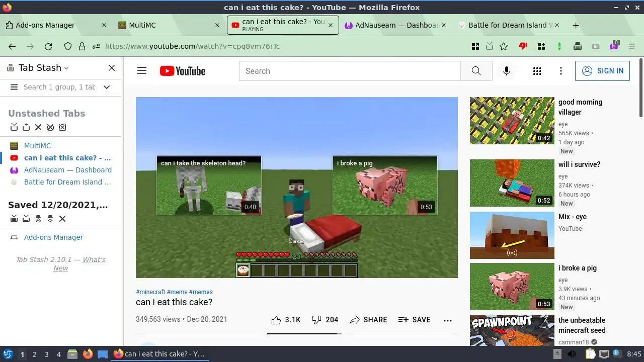Open the AdNauseam extension toolbar icon
Screen dimensions: 644x362
point(614,46)
